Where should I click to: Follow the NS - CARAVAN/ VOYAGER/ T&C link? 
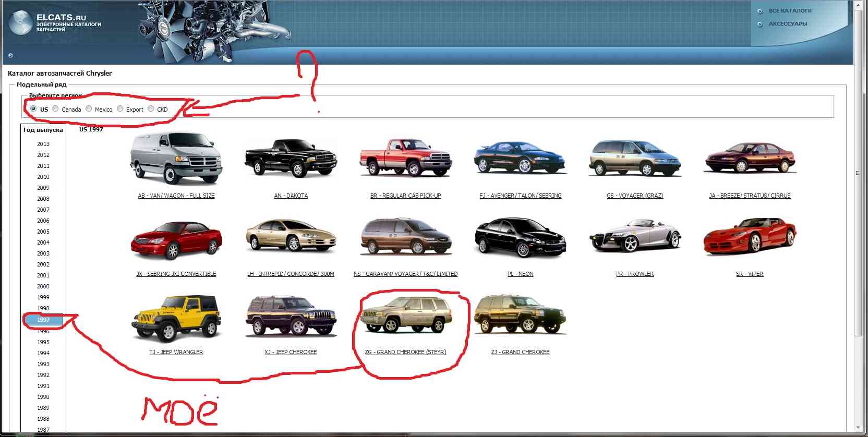[405, 274]
